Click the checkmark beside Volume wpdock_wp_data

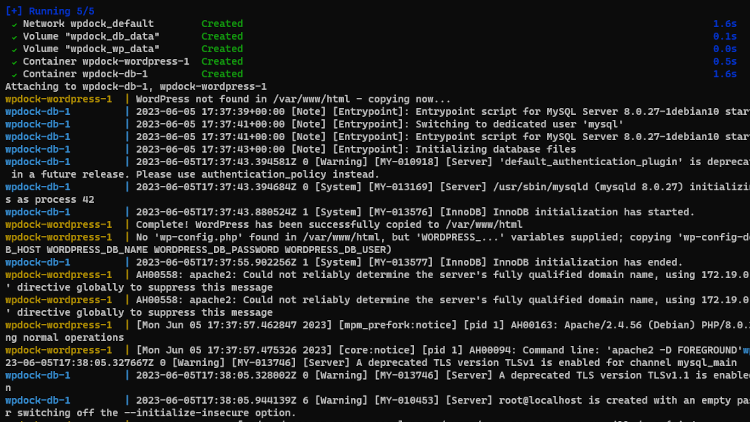tap(14, 49)
